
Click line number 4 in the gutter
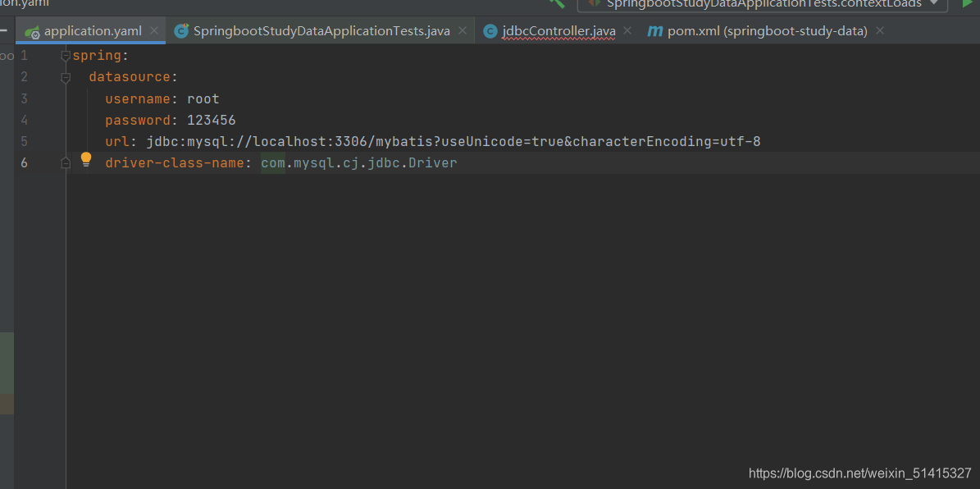tap(24, 120)
